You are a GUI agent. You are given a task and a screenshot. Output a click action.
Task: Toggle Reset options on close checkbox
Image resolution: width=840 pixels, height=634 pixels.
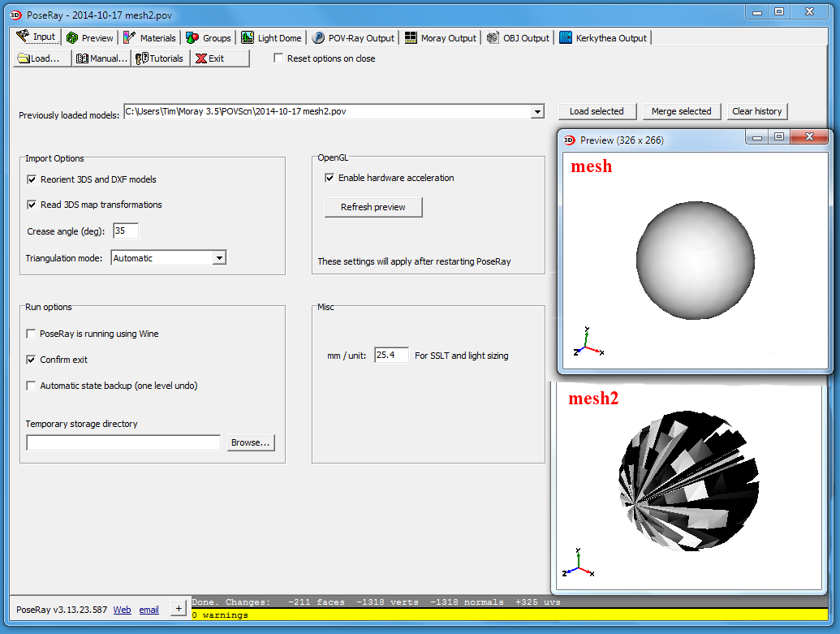point(278,58)
